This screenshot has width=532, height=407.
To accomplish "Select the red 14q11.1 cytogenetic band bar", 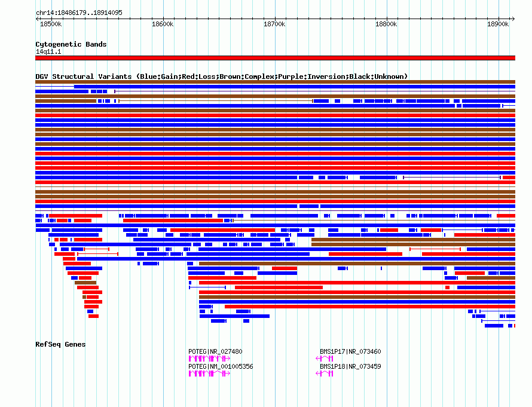I will [x=275, y=58].
